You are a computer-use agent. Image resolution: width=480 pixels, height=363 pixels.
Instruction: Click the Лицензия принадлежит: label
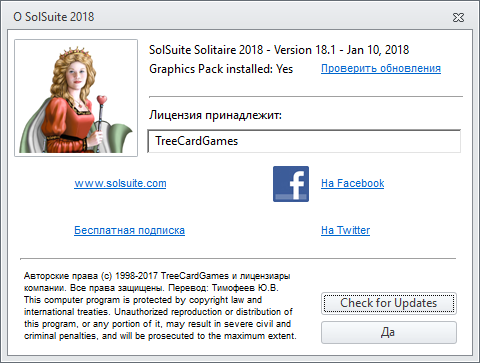tap(215, 115)
